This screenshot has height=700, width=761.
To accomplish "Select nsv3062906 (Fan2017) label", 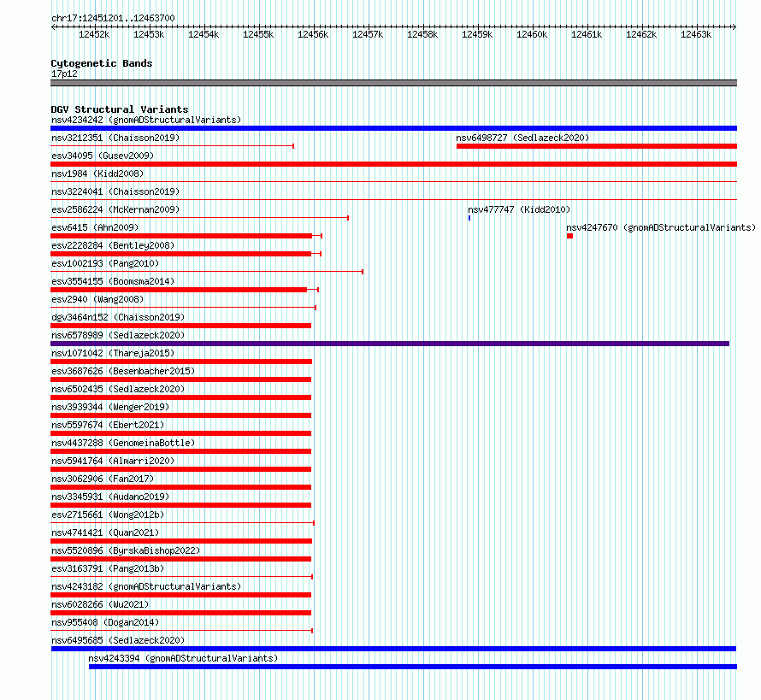I will (x=103, y=479).
